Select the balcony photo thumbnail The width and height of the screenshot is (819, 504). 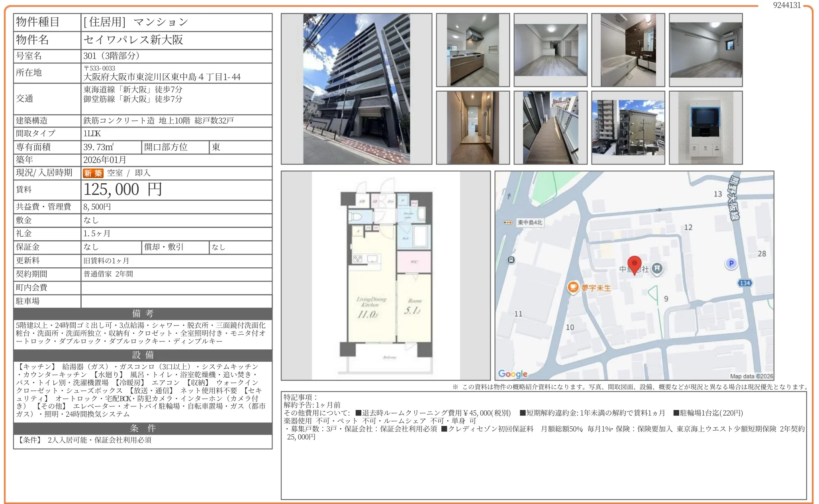pyautogui.click(x=550, y=127)
